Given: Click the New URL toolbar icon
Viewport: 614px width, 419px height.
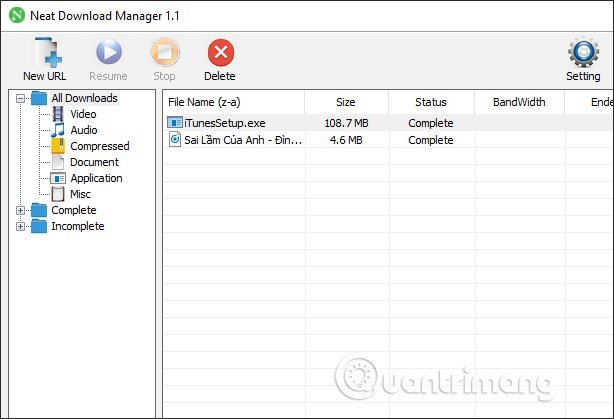Looking at the screenshot, I should [x=44, y=54].
